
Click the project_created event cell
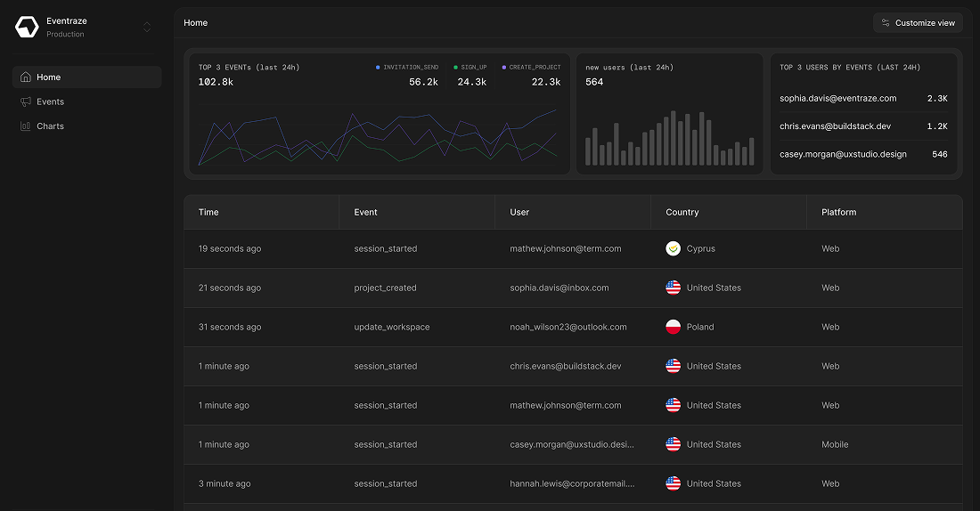(385, 288)
